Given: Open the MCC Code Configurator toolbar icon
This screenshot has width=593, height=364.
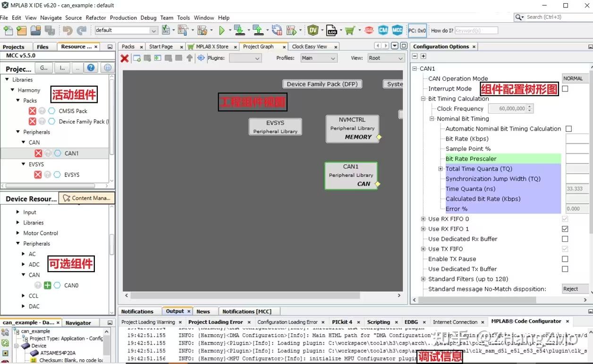Looking at the screenshot, I should point(398,30).
